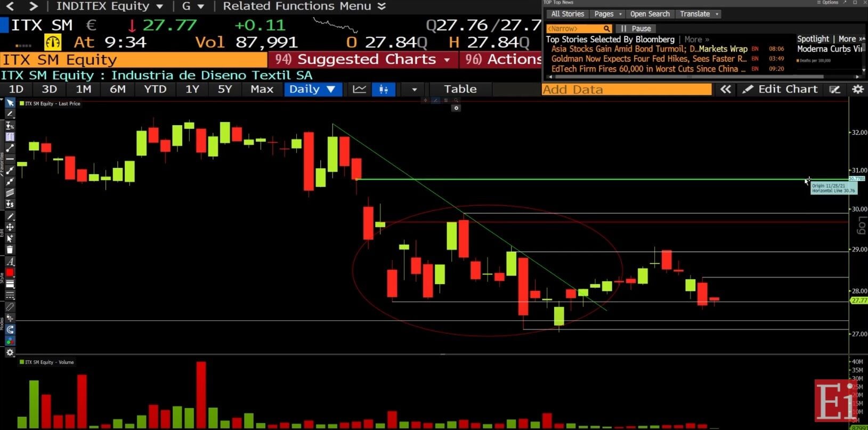Pick the red color swatch in Style tools
This screenshot has width=868, height=430.
click(x=10, y=273)
